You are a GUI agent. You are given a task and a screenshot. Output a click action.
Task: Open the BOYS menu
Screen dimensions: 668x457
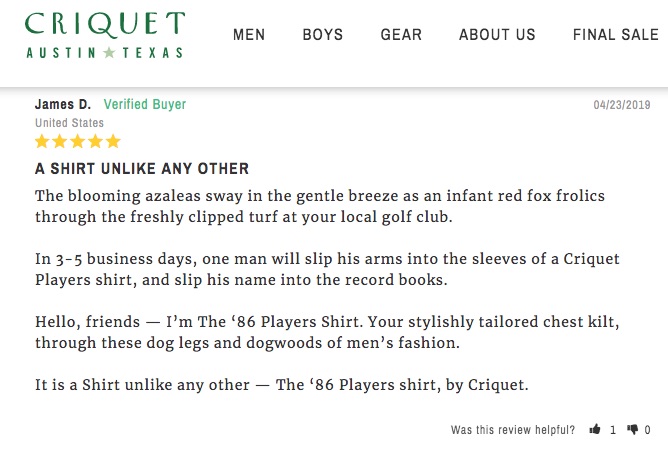322,34
